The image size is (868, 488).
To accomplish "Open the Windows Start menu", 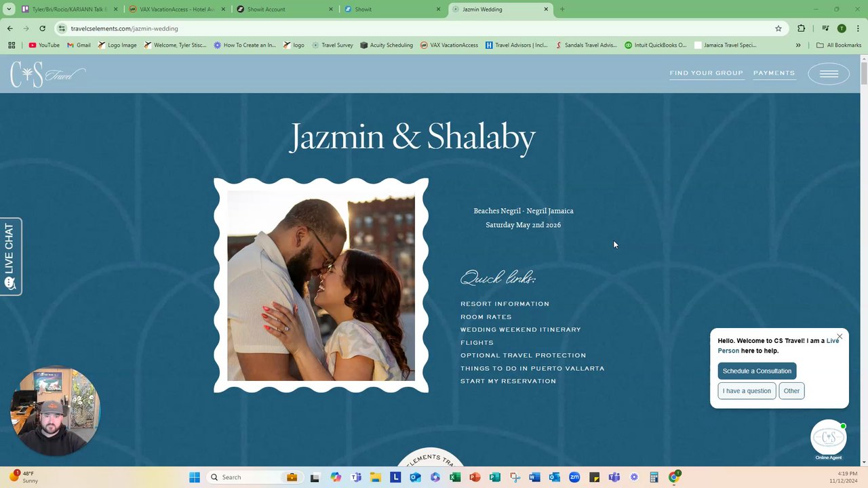I will point(195,477).
